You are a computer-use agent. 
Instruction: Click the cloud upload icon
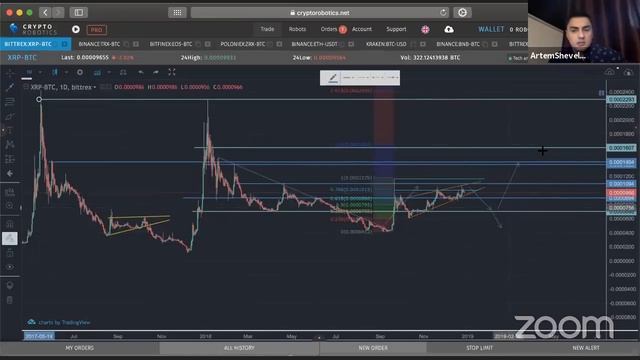pos(449,29)
